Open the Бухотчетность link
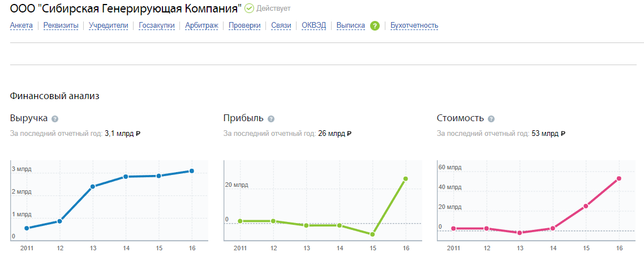644x265 pixels. tap(414, 25)
